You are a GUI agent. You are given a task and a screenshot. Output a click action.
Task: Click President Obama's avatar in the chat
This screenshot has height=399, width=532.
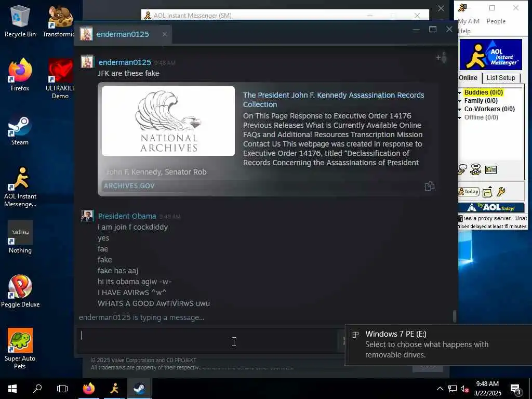[87, 216]
